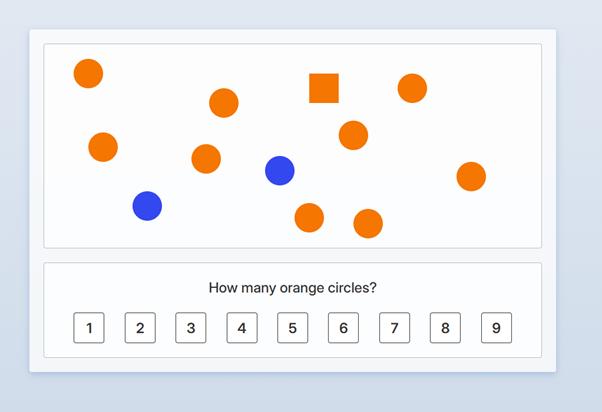Pick number 3 as the answer
The height and width of the screenshot is (412, 602).
point(191,328)
